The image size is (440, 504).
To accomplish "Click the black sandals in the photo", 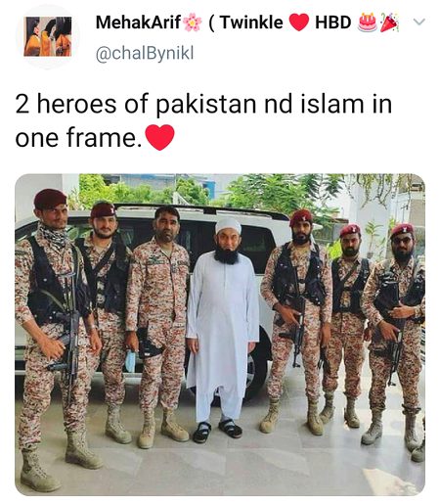I will (x=217, y=431).
